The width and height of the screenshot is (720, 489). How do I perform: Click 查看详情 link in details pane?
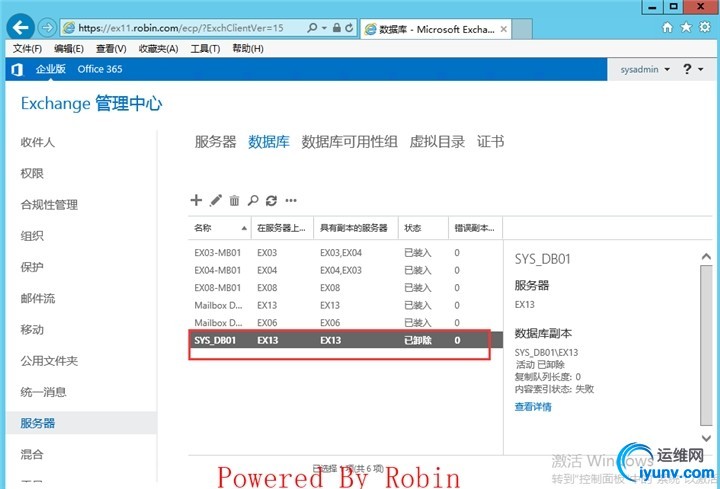[533, 407]
